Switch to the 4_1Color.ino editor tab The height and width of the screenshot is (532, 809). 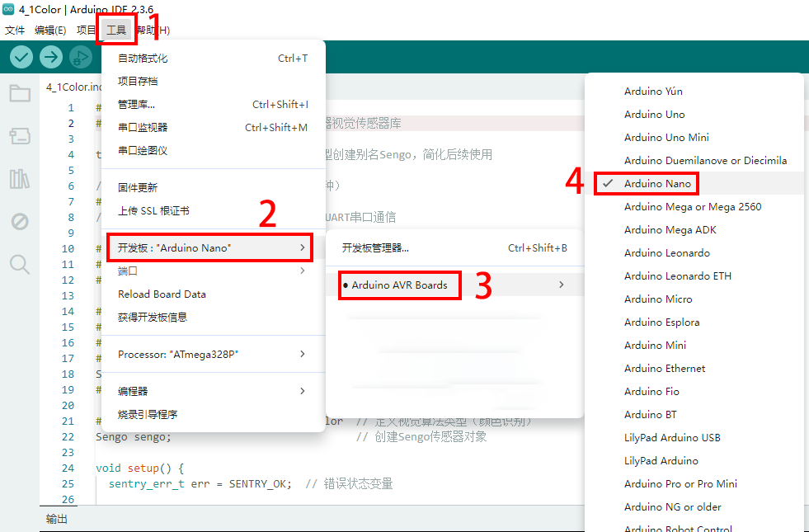[x=73, y=87]
